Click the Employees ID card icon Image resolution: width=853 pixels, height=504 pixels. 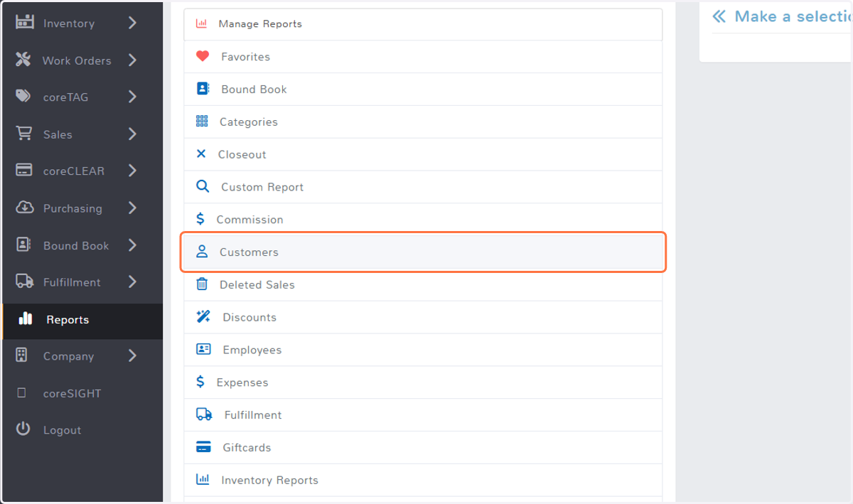[203, 349]
